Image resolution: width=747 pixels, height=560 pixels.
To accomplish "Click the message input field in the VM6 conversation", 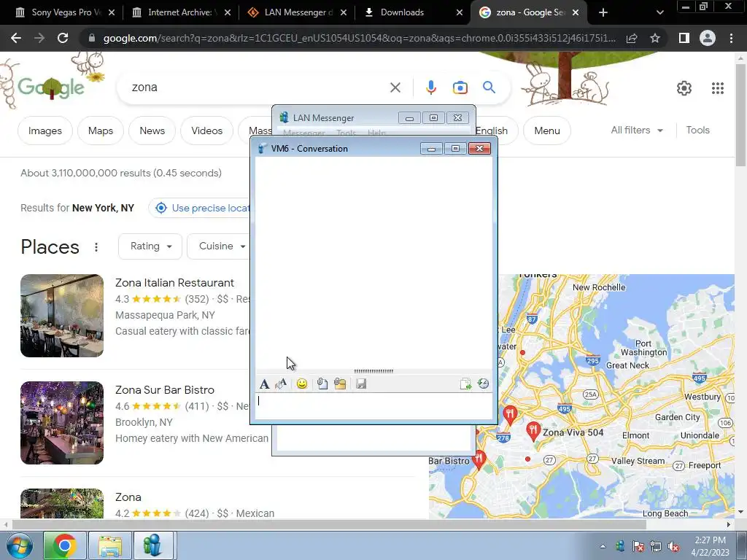I will 374,405.
